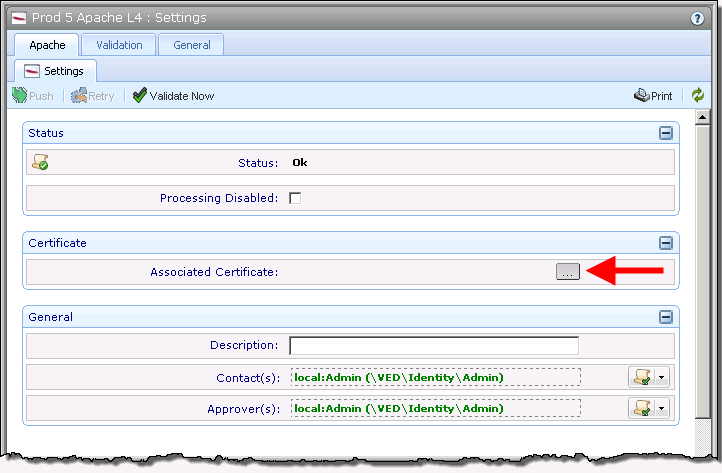
Task: Print the settings page
Action: coord(653,96)
